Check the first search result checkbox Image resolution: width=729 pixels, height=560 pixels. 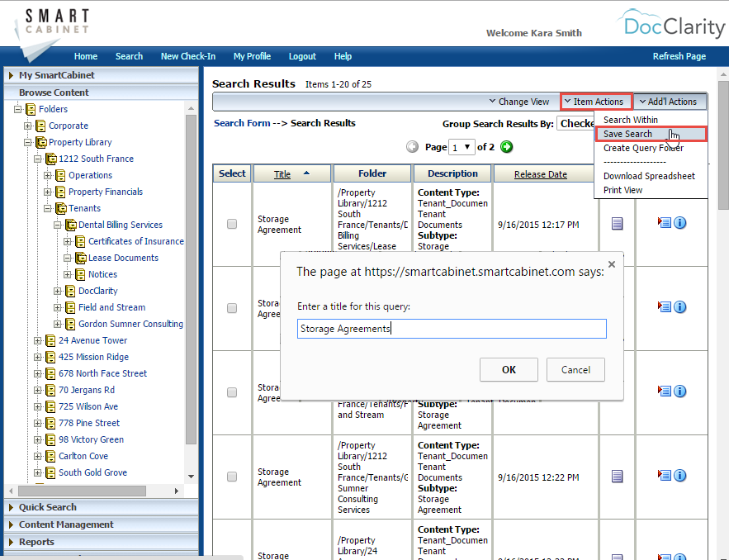pyautogui.click(x=232, y=224)
